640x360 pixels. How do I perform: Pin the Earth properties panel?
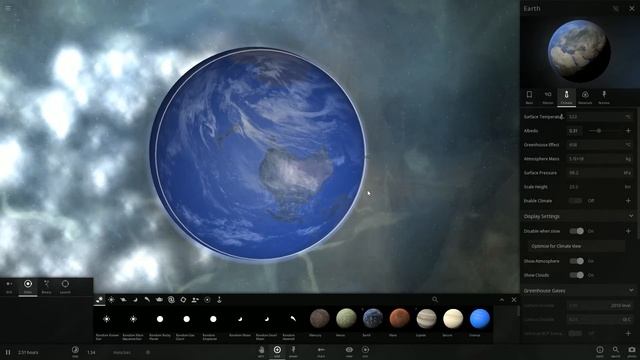pyautogui.click(x=616, y=8)
